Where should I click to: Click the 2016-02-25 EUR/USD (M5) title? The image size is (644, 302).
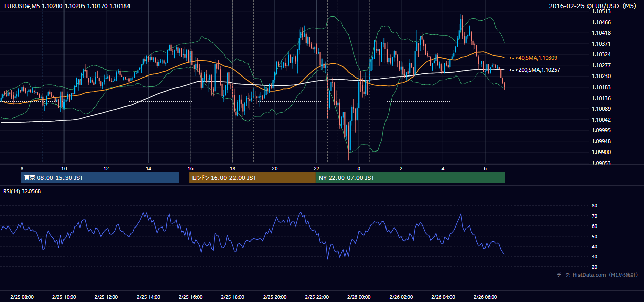point(594,6)
